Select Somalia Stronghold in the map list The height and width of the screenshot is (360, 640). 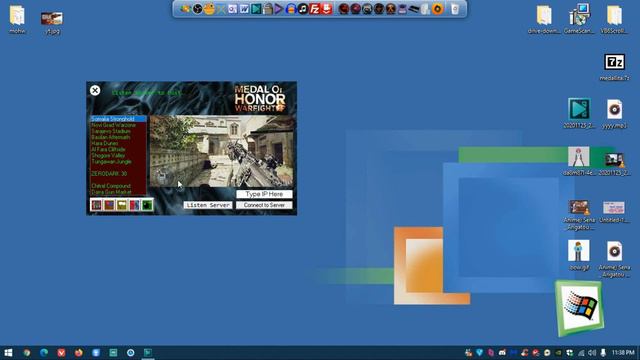(x=118, y=119)
